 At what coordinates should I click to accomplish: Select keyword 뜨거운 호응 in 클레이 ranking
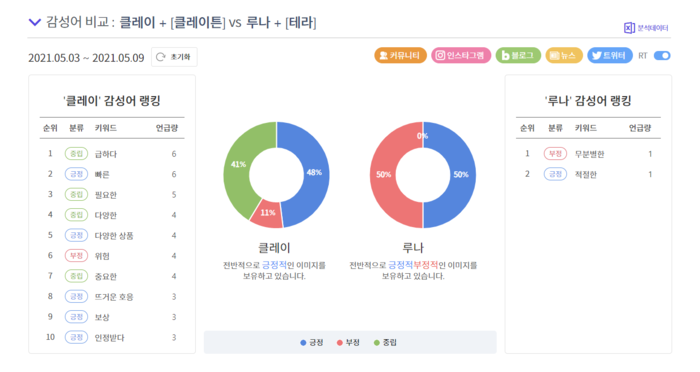tap(114, 297)
